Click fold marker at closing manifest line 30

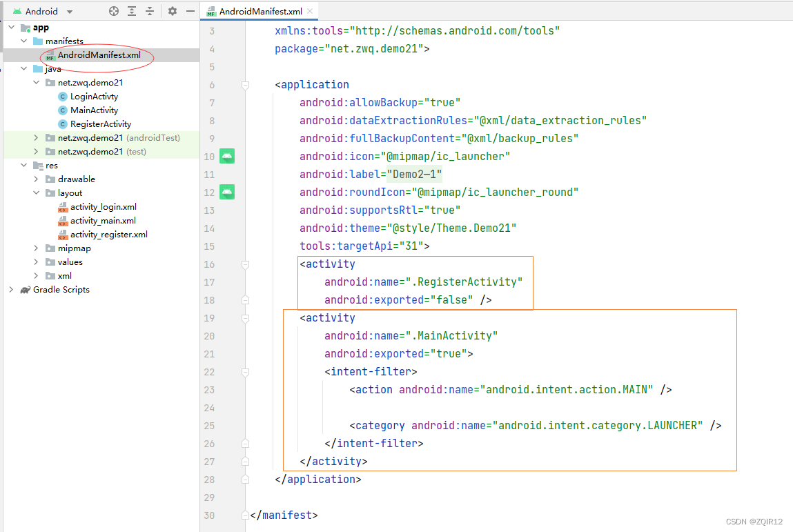pos(245,515)
